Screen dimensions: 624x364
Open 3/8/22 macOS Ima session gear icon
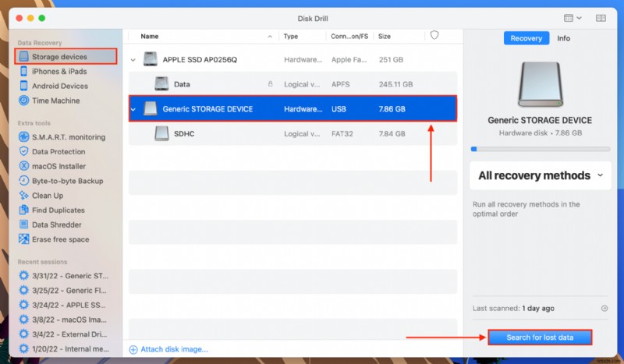coord(24,320)
